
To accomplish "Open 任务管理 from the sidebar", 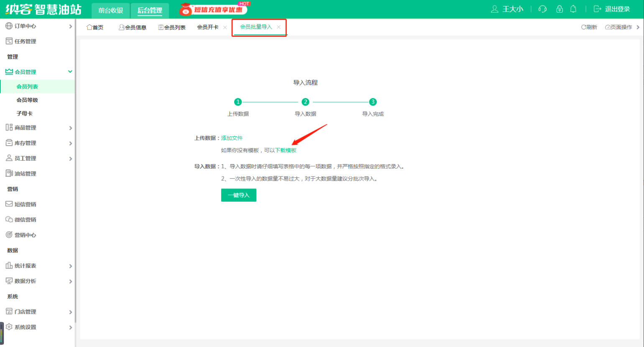I will coord(25,41).
